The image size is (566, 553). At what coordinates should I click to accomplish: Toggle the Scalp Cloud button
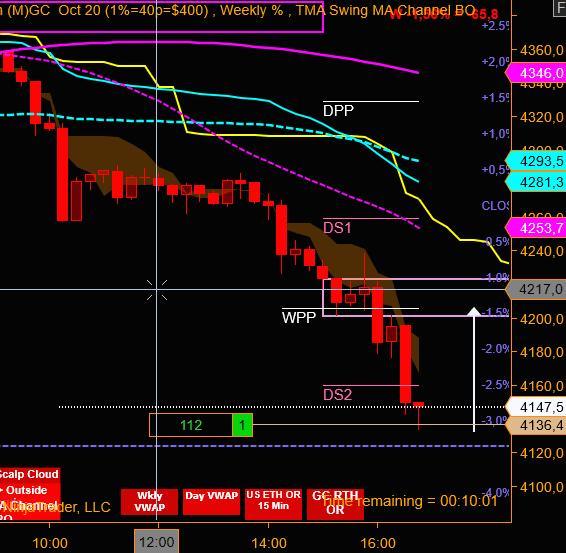pos(30,474)
